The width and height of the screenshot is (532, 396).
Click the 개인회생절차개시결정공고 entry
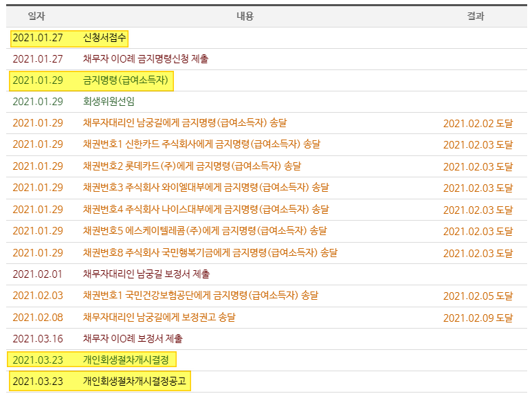[134, 381]
